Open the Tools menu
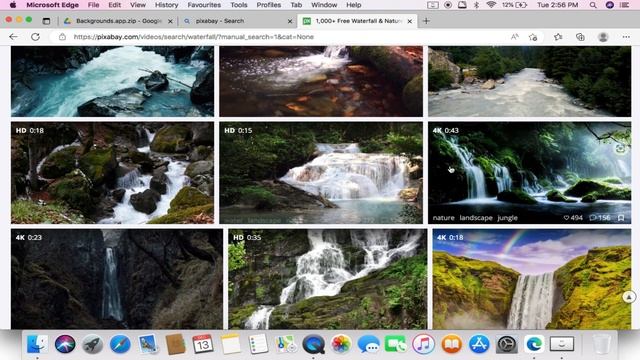The image size is (640, 360). click(x=239, y=5)
